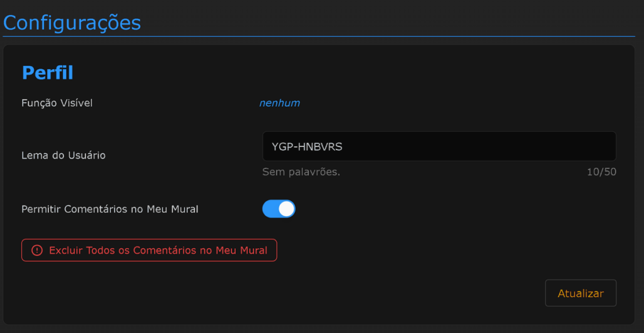Viewport: 644px width, 333px height.
Task: Click Excluir Todos os Comentários no Meu Mural
Action: (149, 250)
